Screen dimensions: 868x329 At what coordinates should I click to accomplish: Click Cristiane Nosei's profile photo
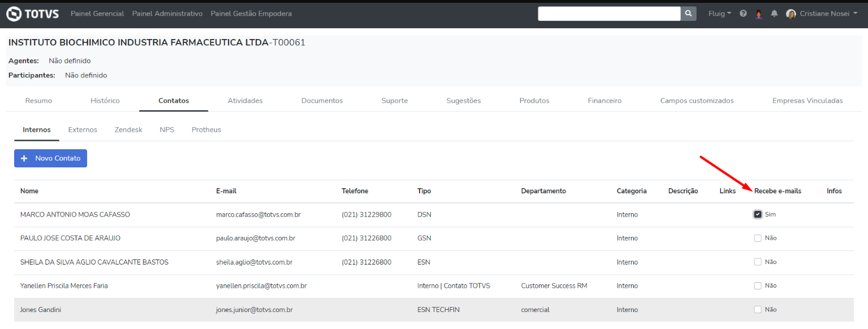[x=791, y=14]
